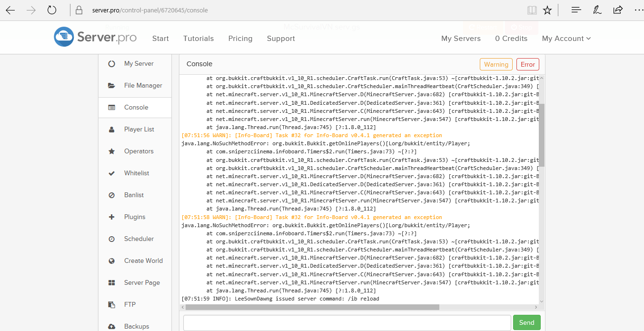Open the My Servers link
The image size is (644, 331).
[x=461, y=39]
